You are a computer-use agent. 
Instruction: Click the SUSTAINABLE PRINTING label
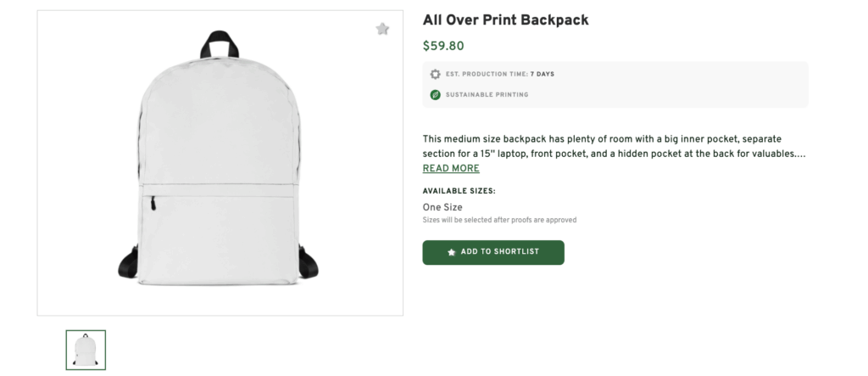coord(487,94)
